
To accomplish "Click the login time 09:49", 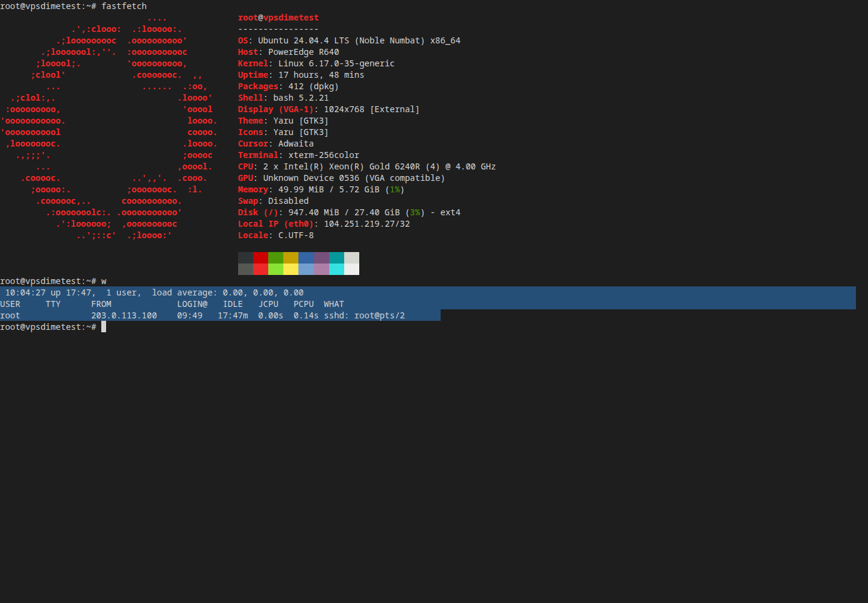I will [190, 315].
